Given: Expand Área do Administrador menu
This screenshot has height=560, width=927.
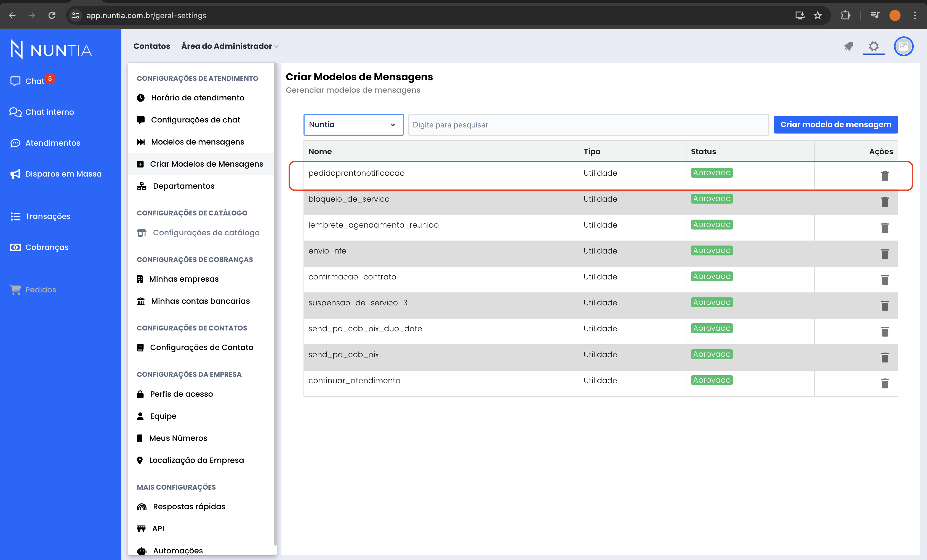Looking at the screenshot, I should click(230, 46).
